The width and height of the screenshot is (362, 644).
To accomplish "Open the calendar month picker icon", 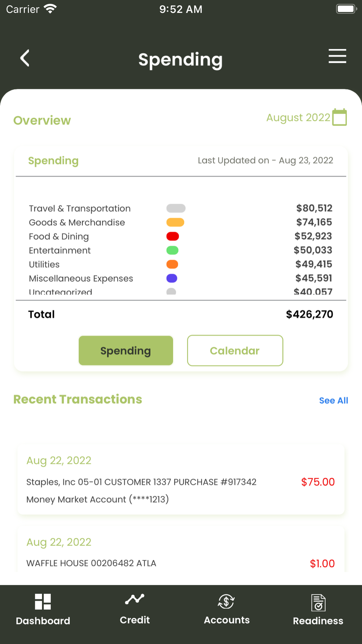I will point(340,117).
